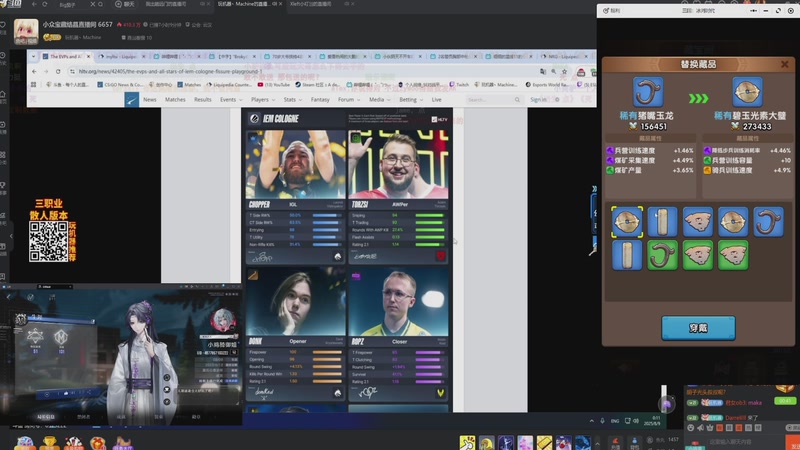
Task: Click Sign in on HLTV
Action: tap(538, 99)
